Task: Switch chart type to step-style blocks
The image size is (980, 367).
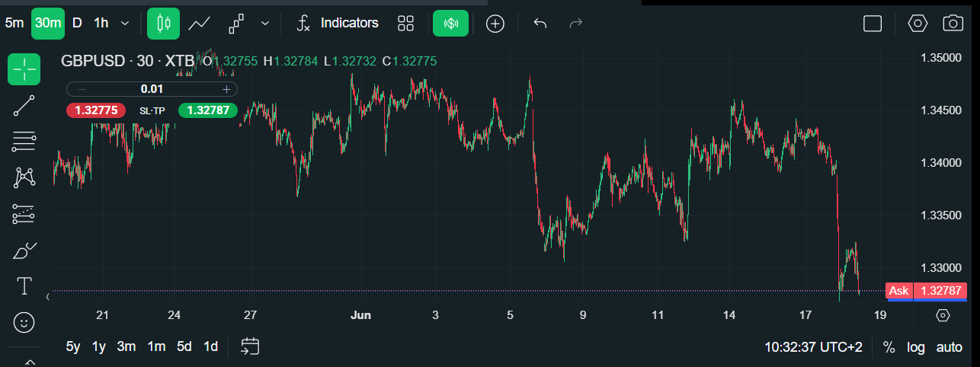Action: (236, 23)
